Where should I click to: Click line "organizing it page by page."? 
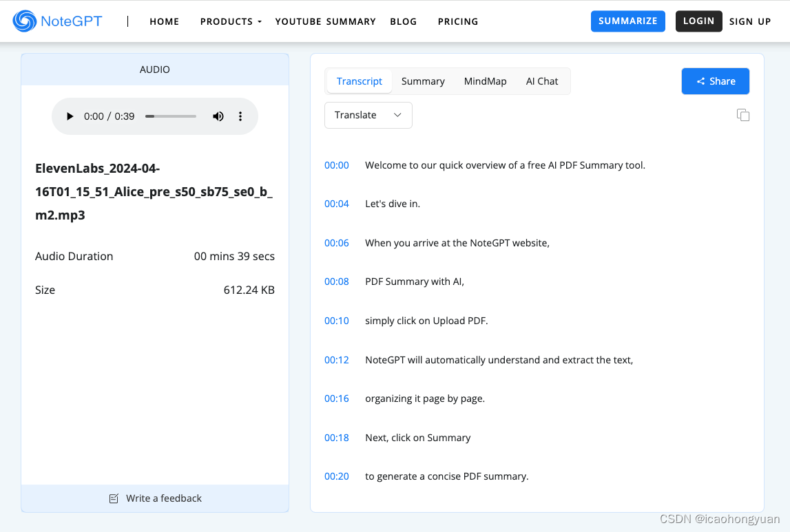[425, 398]
